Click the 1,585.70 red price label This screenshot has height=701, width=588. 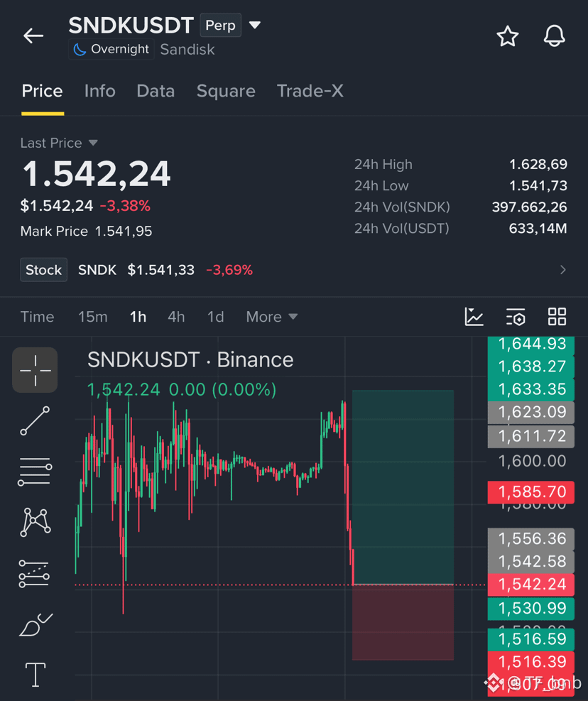pyautogui.click(x=530, y=492)
